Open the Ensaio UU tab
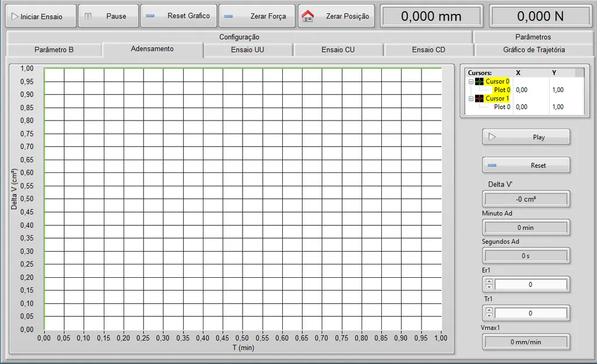 point(247,50)
